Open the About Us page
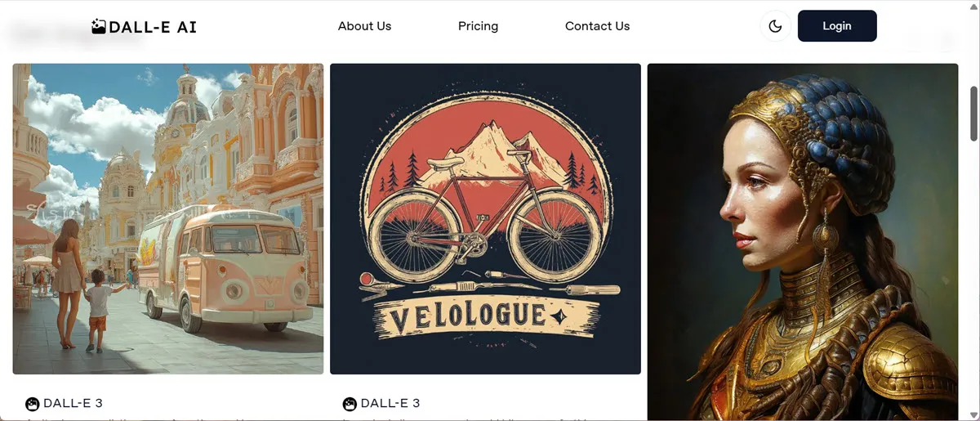980x421 pixels. [364, 26]
